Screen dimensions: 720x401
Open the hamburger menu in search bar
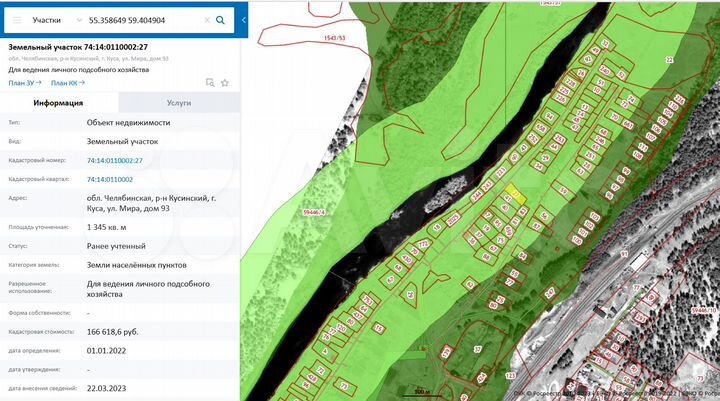[x=17, y=20]
